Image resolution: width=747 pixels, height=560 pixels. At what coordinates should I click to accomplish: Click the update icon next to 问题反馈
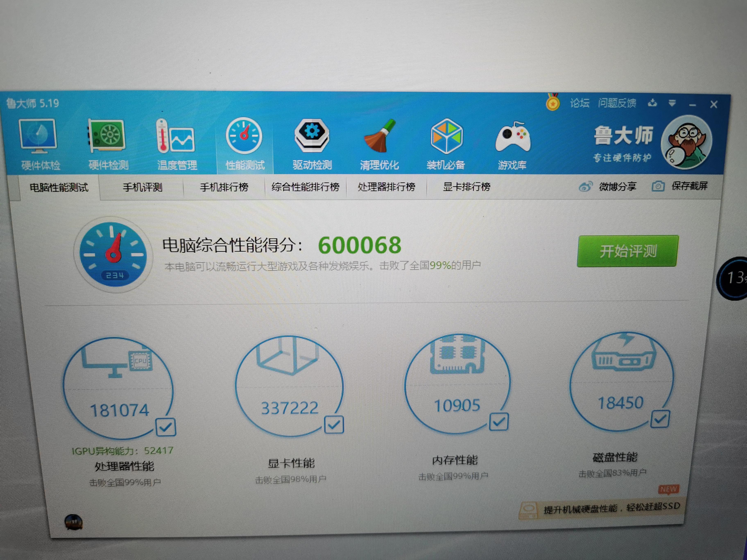[x=652, y=103]
